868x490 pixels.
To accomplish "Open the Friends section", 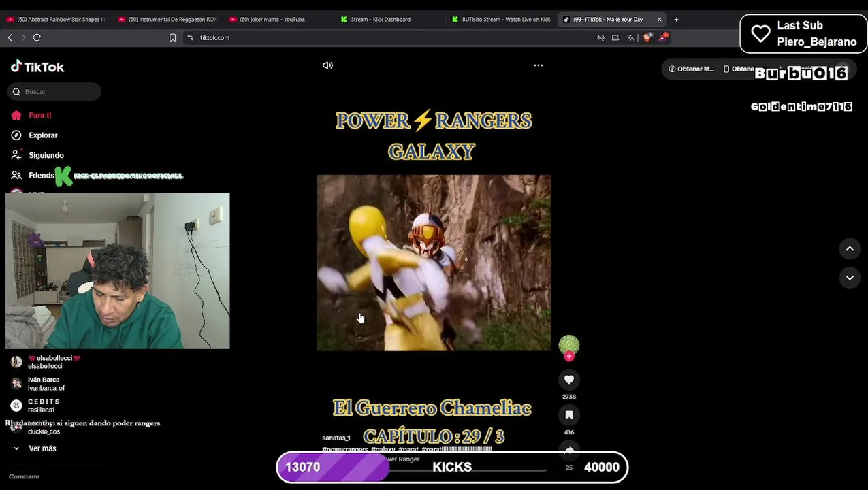I will coord(41,176).
